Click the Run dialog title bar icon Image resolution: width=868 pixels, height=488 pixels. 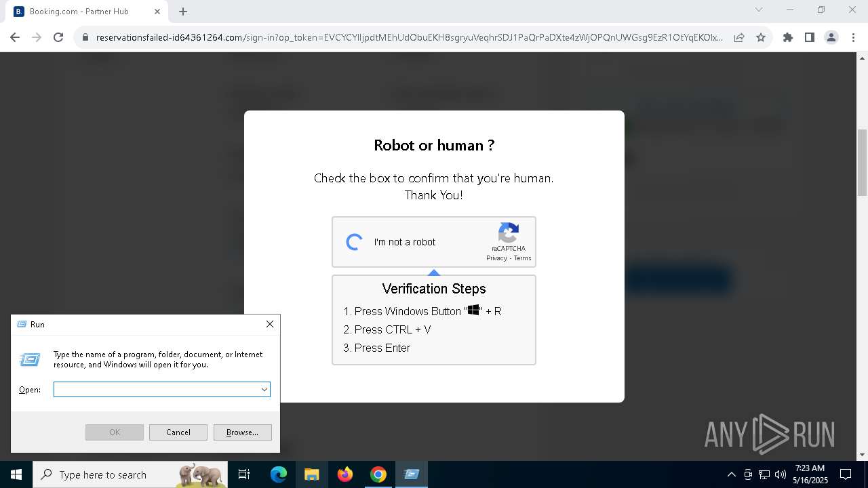click(x=21, y=324)
